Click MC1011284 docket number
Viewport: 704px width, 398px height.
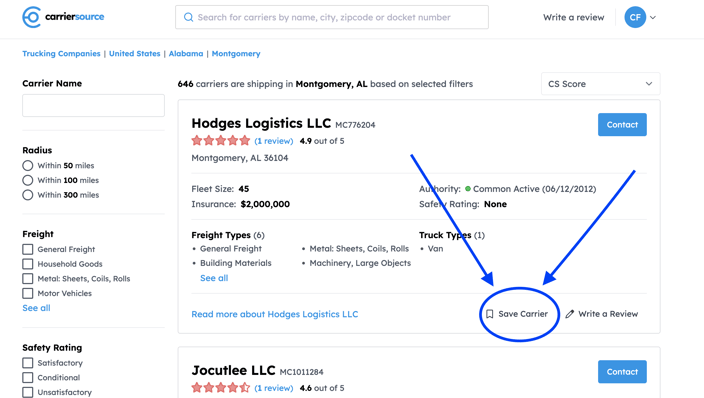point(301,372)
